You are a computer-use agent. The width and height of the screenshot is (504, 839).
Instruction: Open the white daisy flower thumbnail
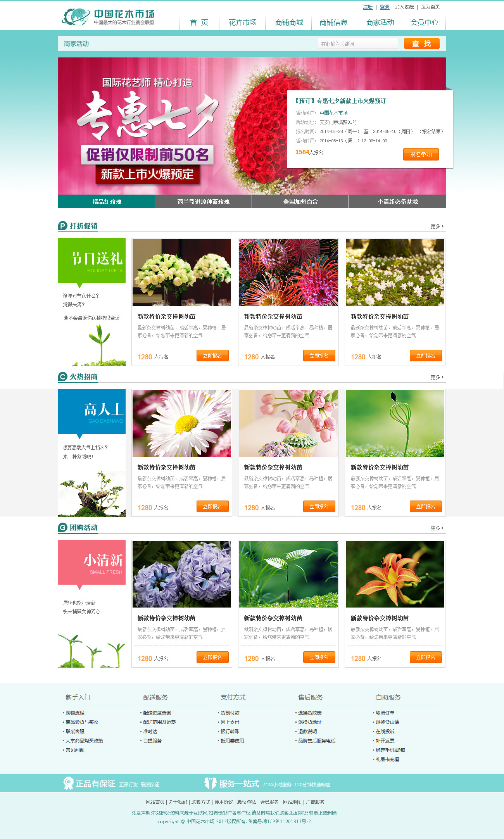pos(182,423)
